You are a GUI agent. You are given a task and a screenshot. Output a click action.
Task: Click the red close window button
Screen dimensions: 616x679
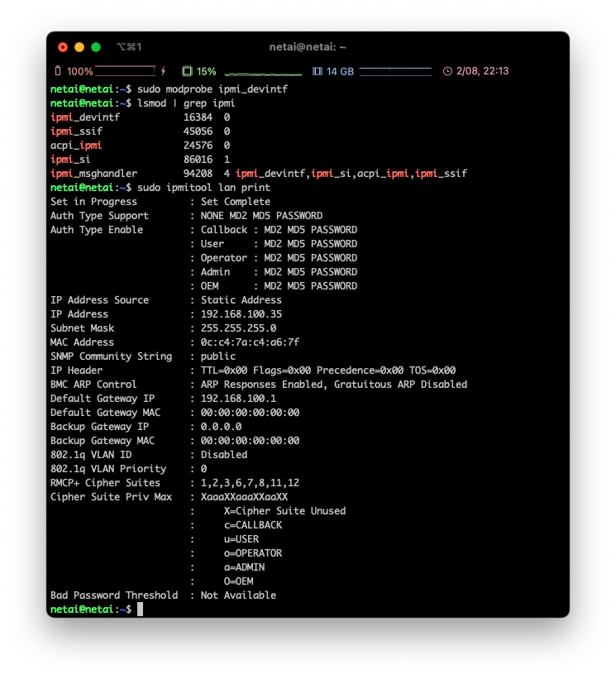tap(63, 47)
